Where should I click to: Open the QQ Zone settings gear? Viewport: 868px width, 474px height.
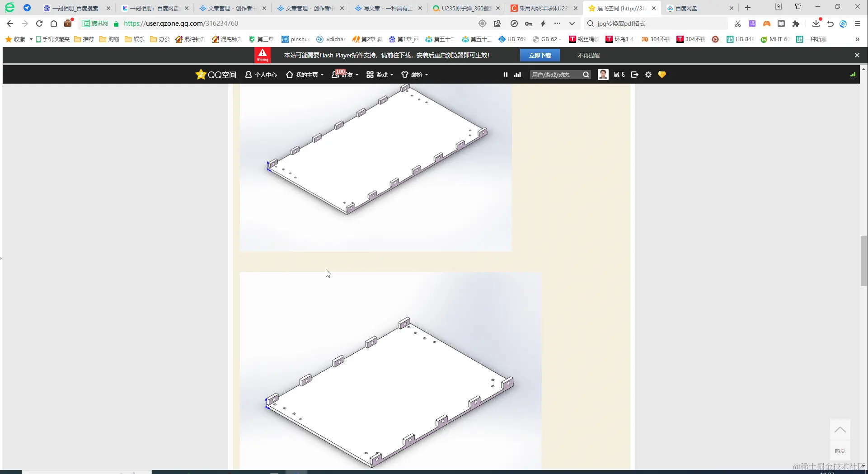coord(648,74)
